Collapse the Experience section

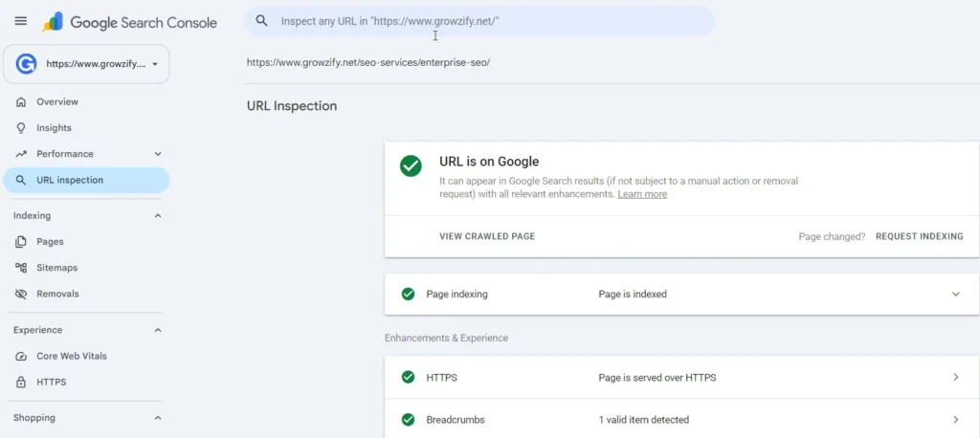[158, 330]
